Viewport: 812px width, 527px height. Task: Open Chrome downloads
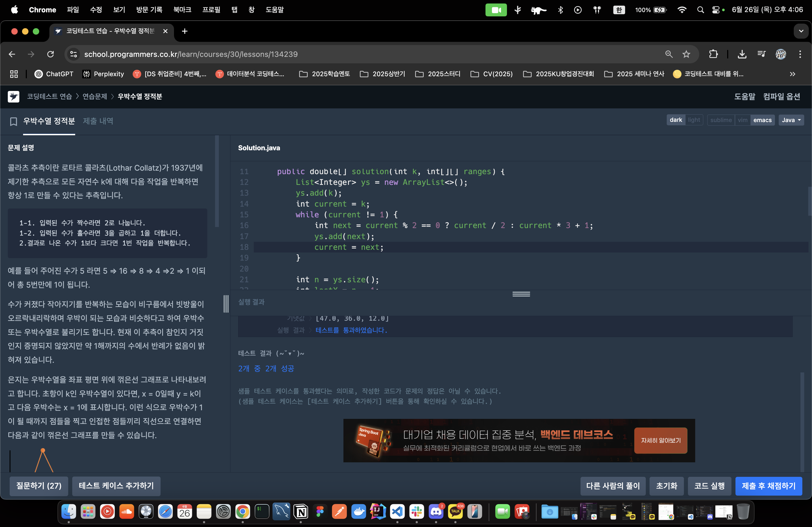point(742,54)
